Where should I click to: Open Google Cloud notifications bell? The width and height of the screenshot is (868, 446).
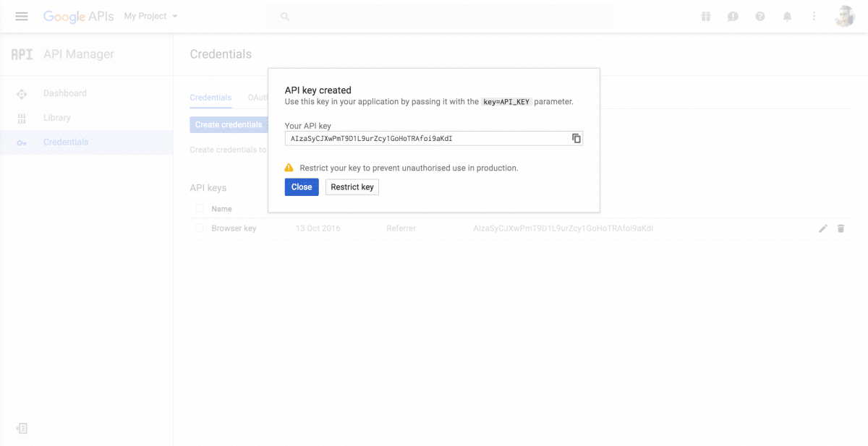point(787,16)
